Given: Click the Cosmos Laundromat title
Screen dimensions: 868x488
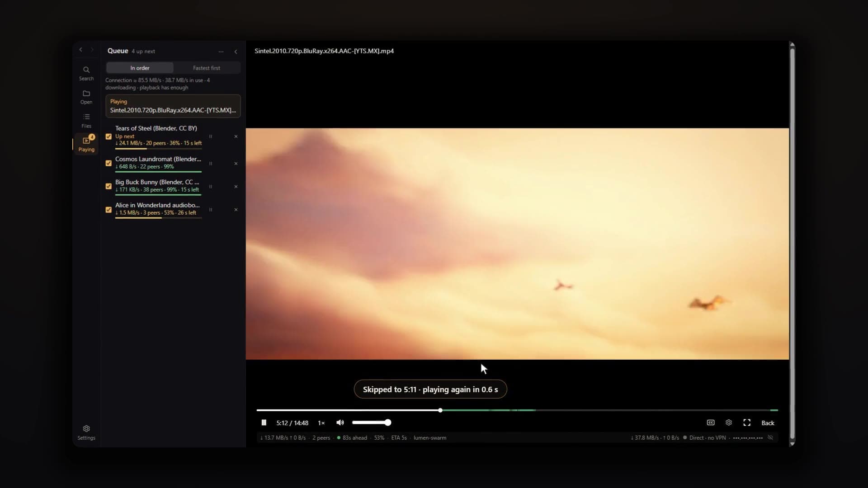Looking at the screenshot, I should click(158, 159).
